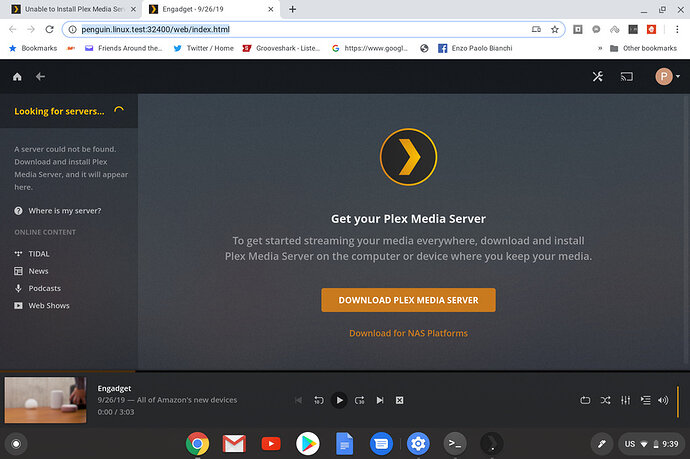Click the browser reload button
The width and height of the screenshot is (690, 459).
[x=49, y=29]
